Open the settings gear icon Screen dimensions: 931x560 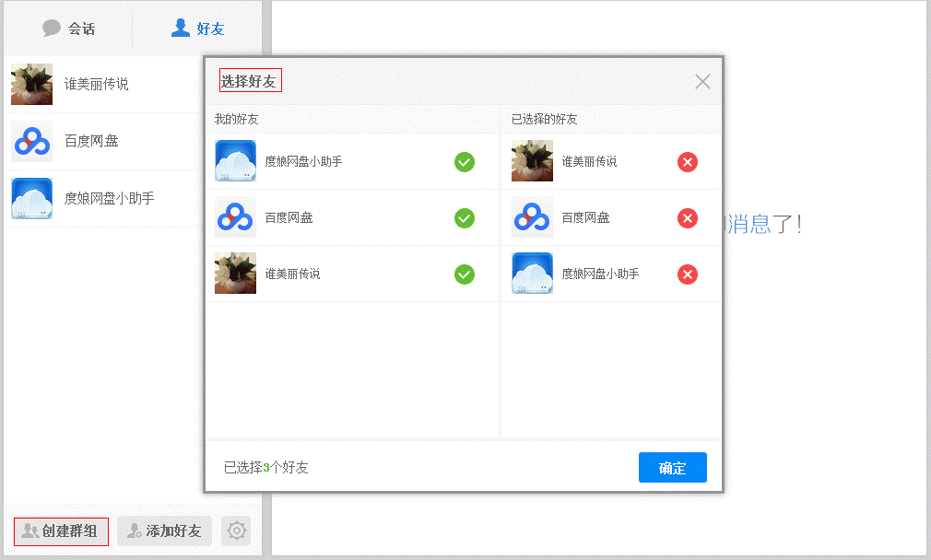(x=236, y=531)
